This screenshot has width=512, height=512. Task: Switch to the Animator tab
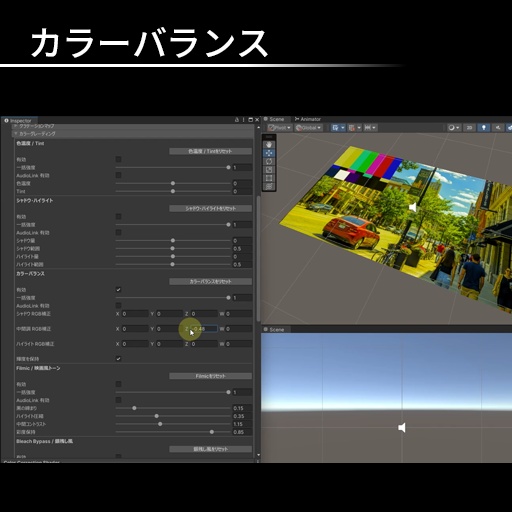308,119
